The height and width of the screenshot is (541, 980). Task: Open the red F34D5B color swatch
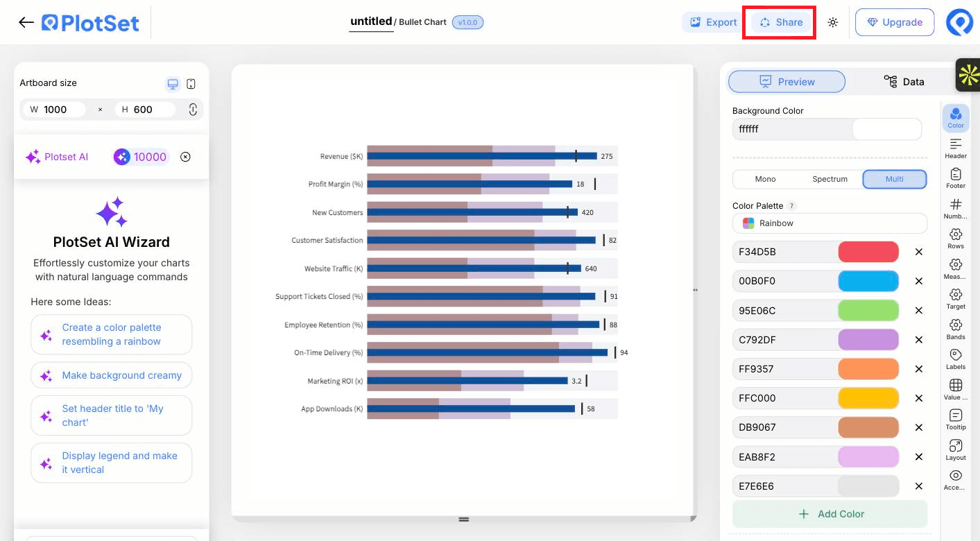(x=868, y=252)
